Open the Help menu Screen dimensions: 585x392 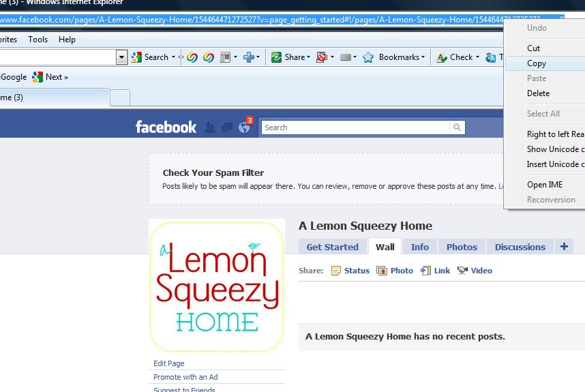pos(67,39)
